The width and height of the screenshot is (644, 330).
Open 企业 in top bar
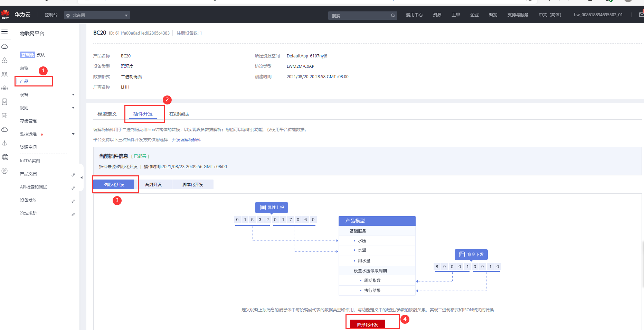(474, 15)
